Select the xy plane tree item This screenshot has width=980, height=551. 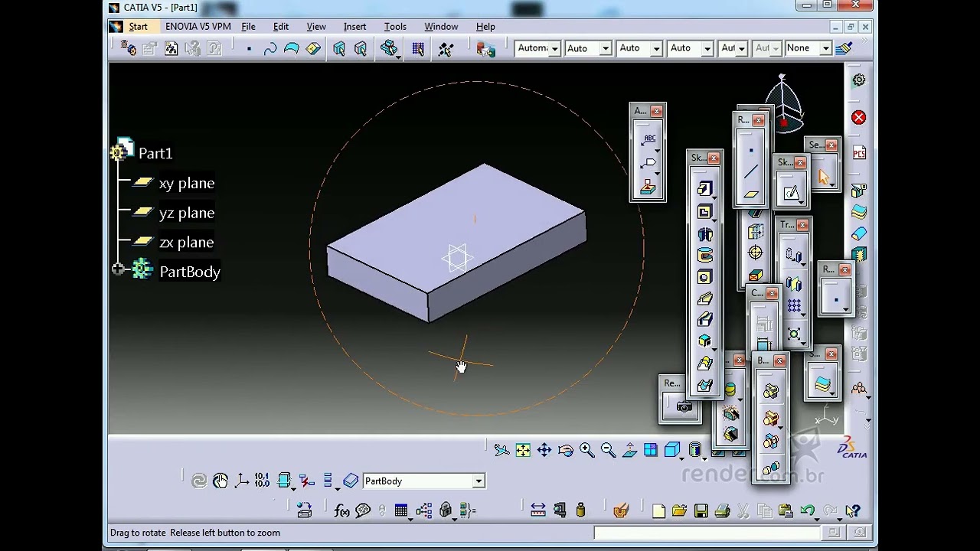click(x=186, y=184)
